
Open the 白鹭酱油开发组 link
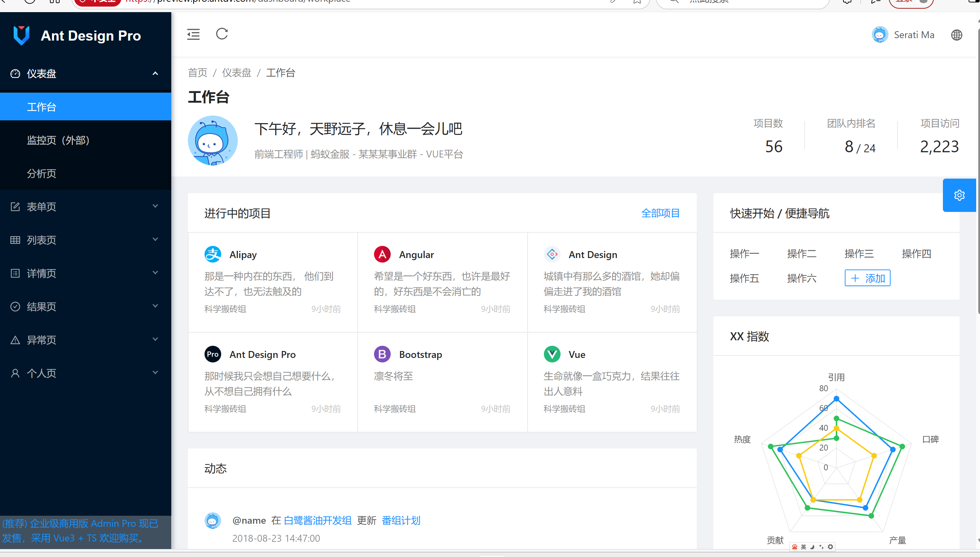pos(317,520)
